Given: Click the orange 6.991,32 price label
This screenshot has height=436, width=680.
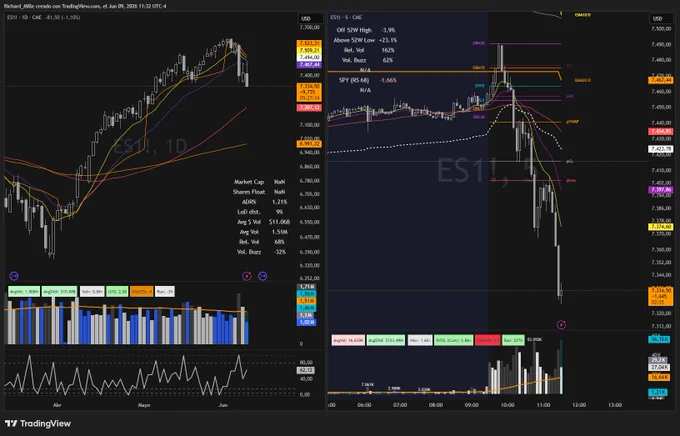Looking at the screenshot, I should click(x=309, y=144).
